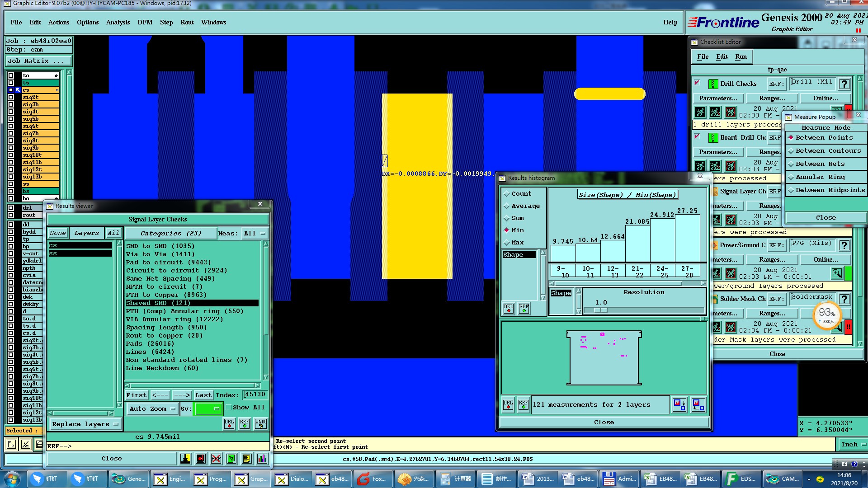Open Analysis menu

(118, 23)
